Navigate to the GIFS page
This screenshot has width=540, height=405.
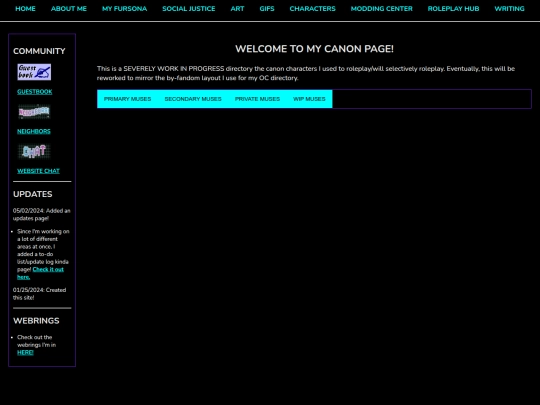point(267,9)
